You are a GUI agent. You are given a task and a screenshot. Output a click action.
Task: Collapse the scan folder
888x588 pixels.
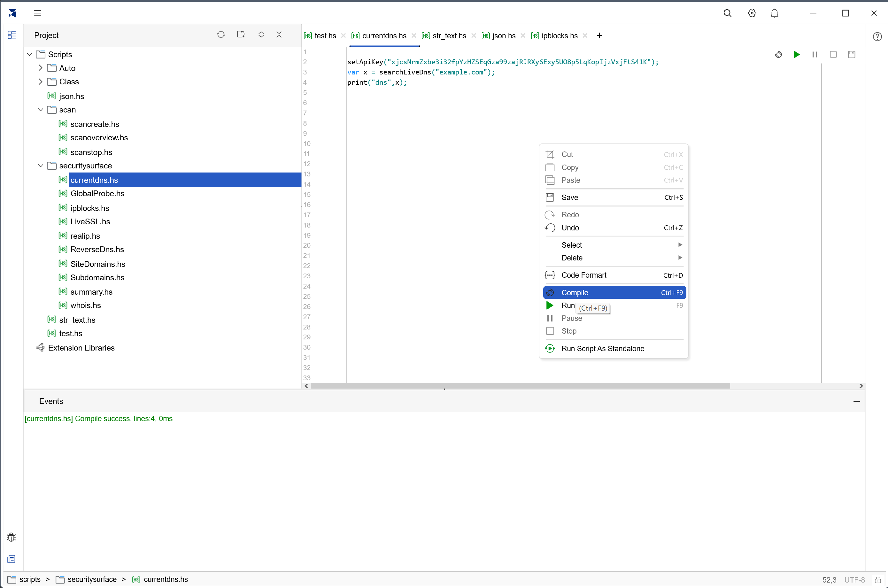click(x=41, y=110)
